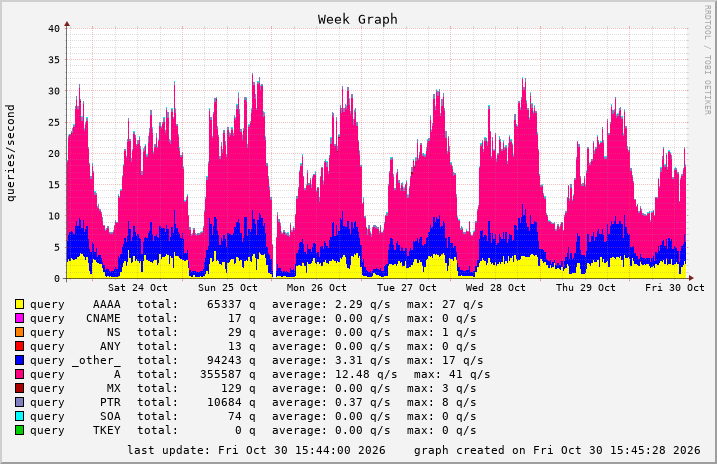Image resolution: width=717 pixels, height=464 pixels.
Task: Click the 'Sat 24 Oct' axis label
Action: (x=138, y=288)
